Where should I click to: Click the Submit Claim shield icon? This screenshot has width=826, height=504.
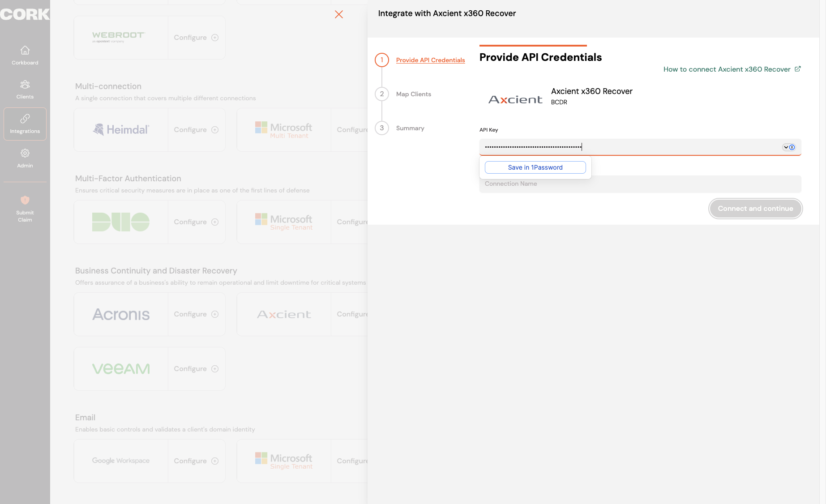click(25, 200)
